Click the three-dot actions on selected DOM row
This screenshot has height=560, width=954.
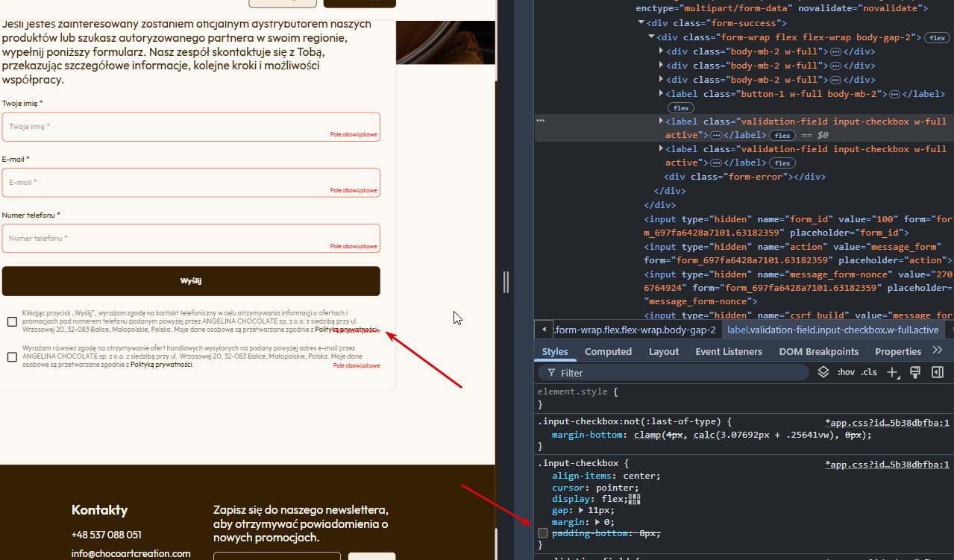pos(541,120)
